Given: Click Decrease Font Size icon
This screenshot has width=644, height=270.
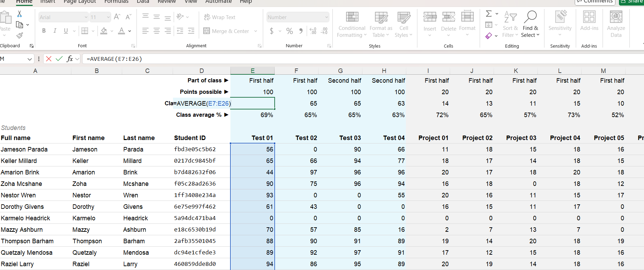Looking at the screenshot, I should [128, 17].
